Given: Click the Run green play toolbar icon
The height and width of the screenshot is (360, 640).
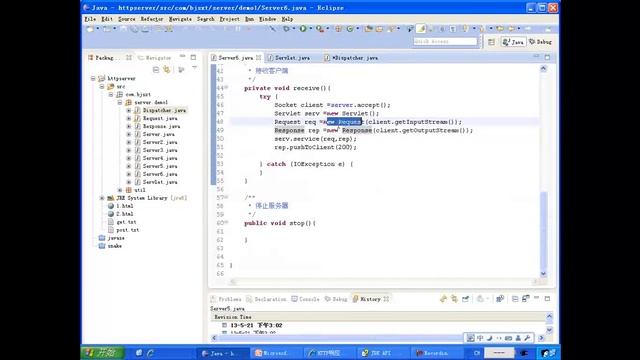Looking at the screenshot, I should click(303, 29).
